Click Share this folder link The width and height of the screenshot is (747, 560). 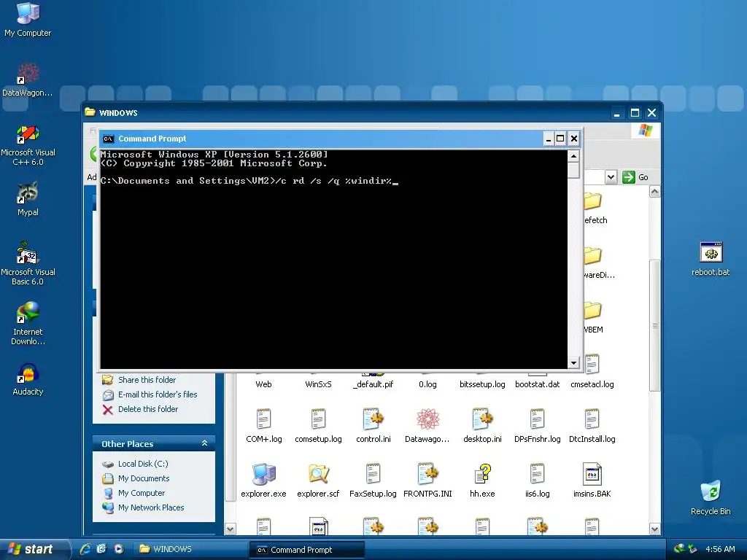click(x=147, y=380)
